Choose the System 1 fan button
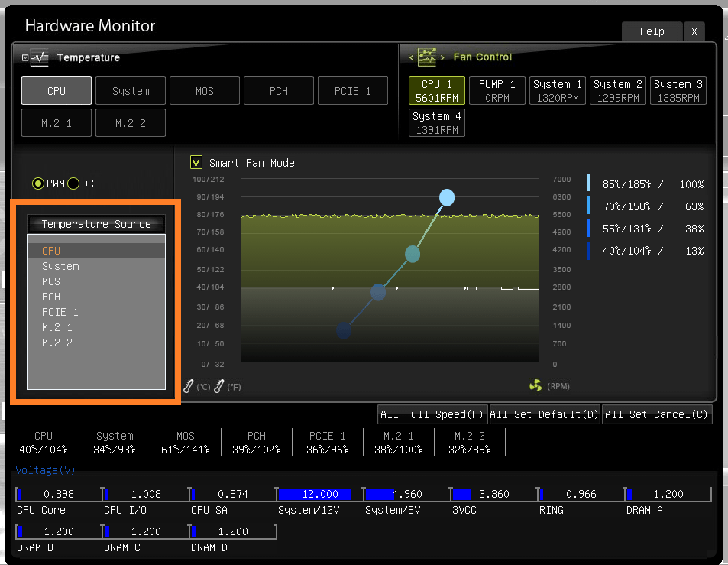Image resolution: width=728 pixels, height=565 pixels. coord(557,91)
